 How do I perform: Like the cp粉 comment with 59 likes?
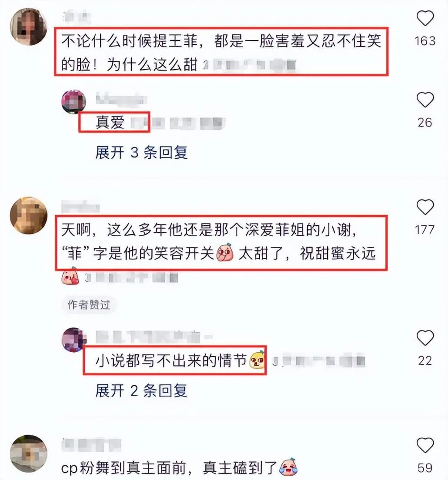[425, 445]
